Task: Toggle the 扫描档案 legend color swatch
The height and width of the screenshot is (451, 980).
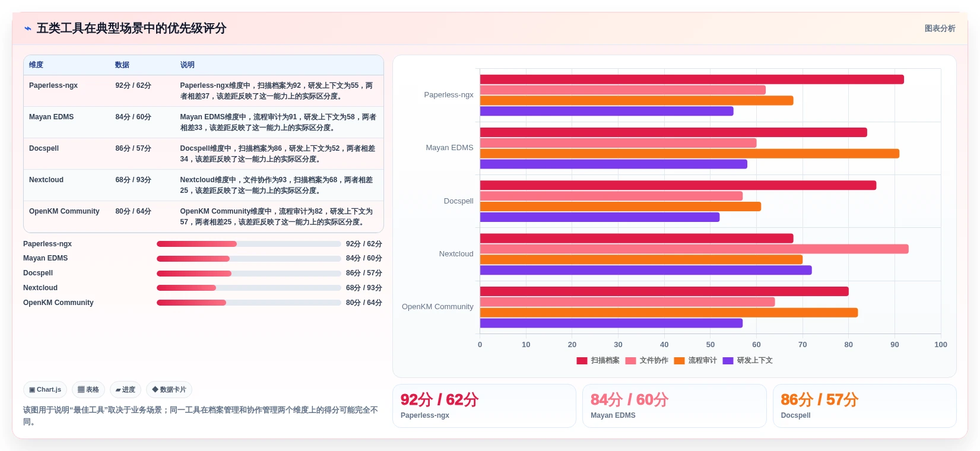Action: 582,361
